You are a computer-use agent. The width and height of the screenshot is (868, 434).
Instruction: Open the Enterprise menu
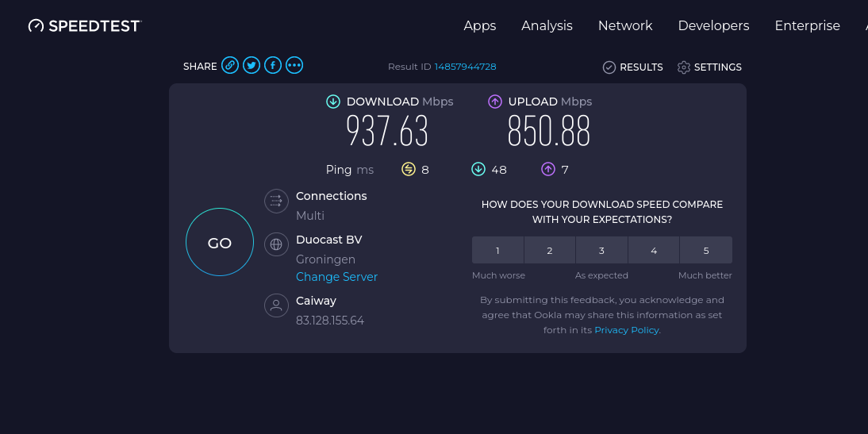click(x=807, y=25)
